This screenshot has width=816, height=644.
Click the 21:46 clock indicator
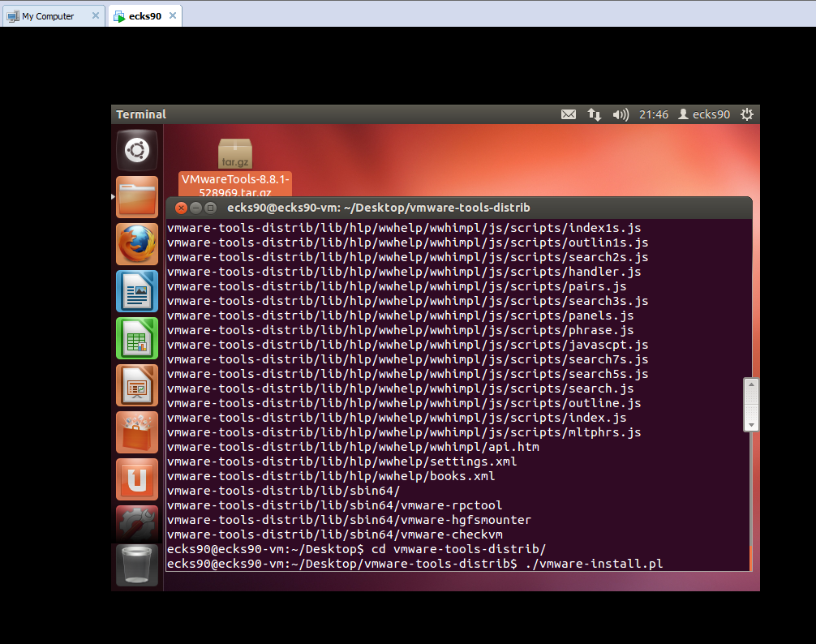[x=654, y=114]
